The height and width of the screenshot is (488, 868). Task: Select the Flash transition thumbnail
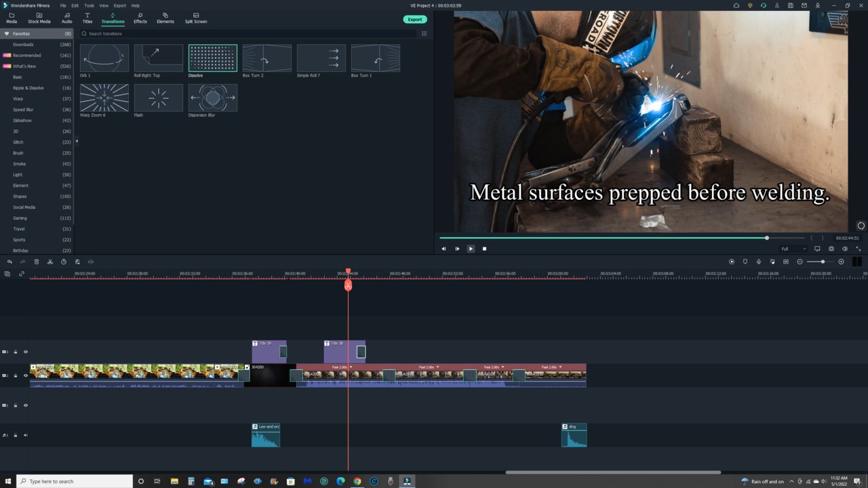pyautogui.click(x=159, y=98)
